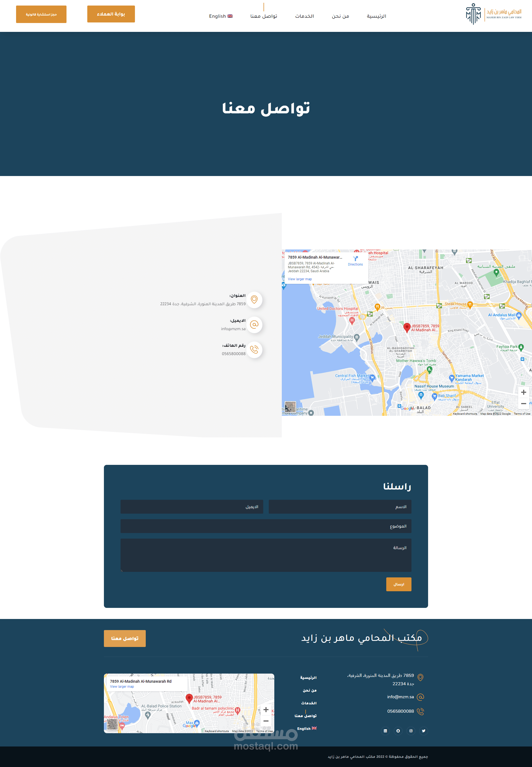Zoom out on the footer map

pos(266,721)
